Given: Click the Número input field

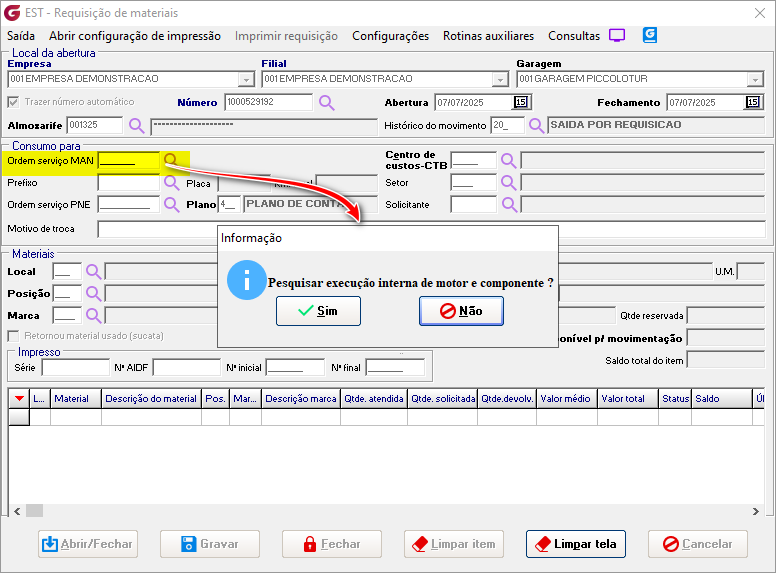Looking at the screenshot, I should [268, 102].
